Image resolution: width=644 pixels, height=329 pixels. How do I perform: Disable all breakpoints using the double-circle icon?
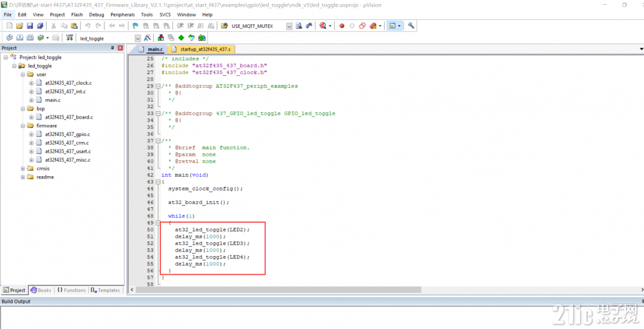363,26
